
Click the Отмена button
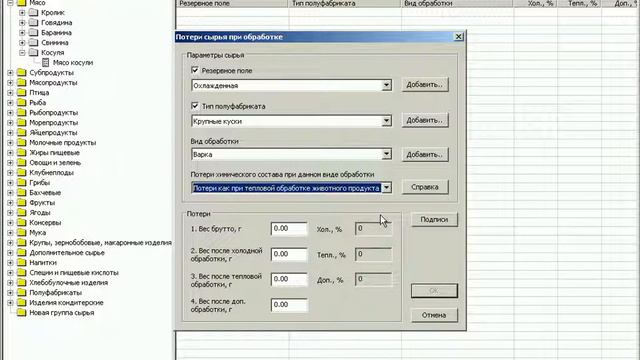[434, 315]
